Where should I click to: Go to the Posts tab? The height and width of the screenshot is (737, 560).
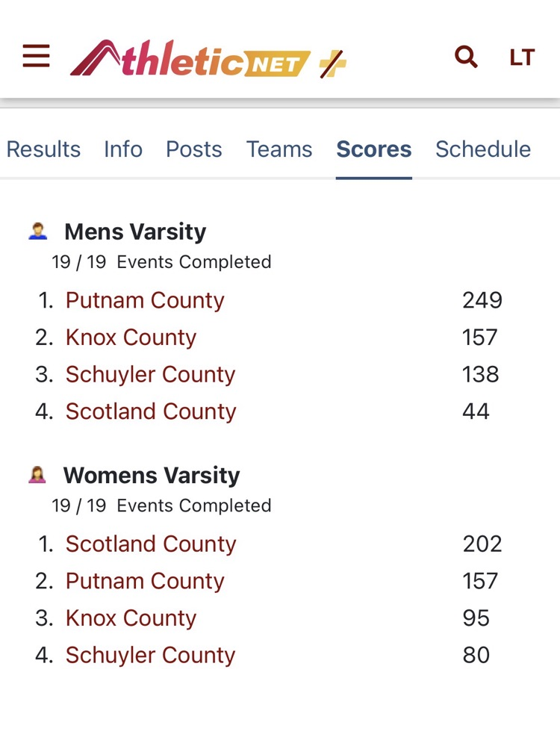(x=194, y=149)
